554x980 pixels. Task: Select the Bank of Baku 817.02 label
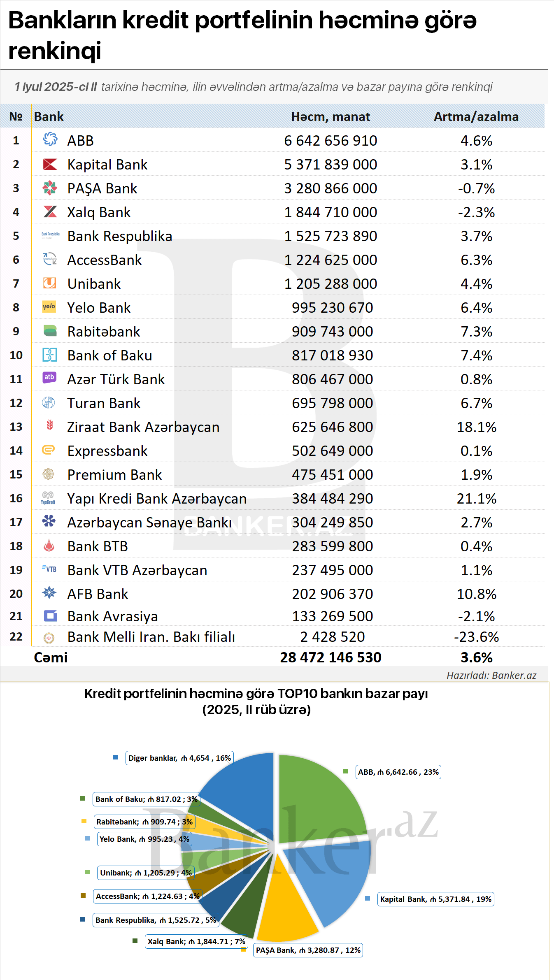[x=146, y=799]
